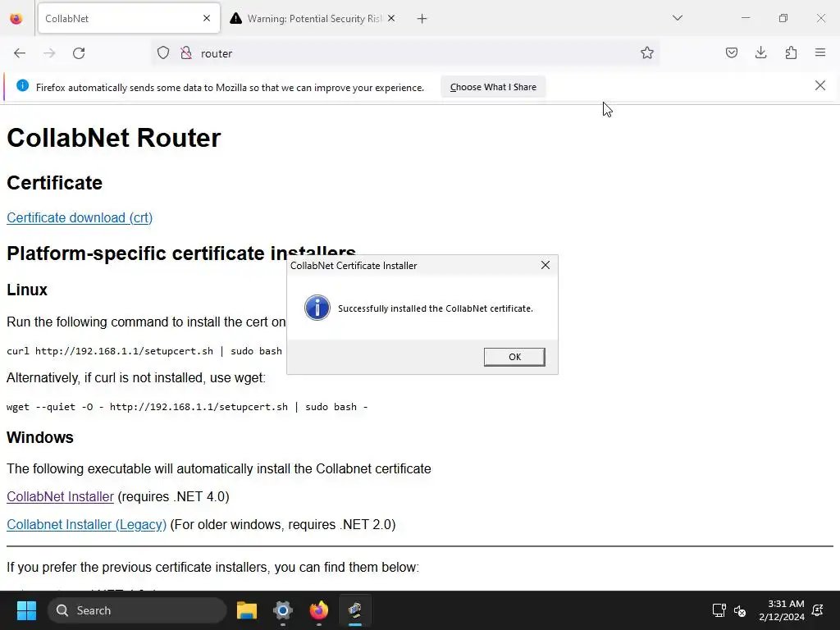The image size is (840, 630).
Task: Open the network status tray icon
Action: 719,610
